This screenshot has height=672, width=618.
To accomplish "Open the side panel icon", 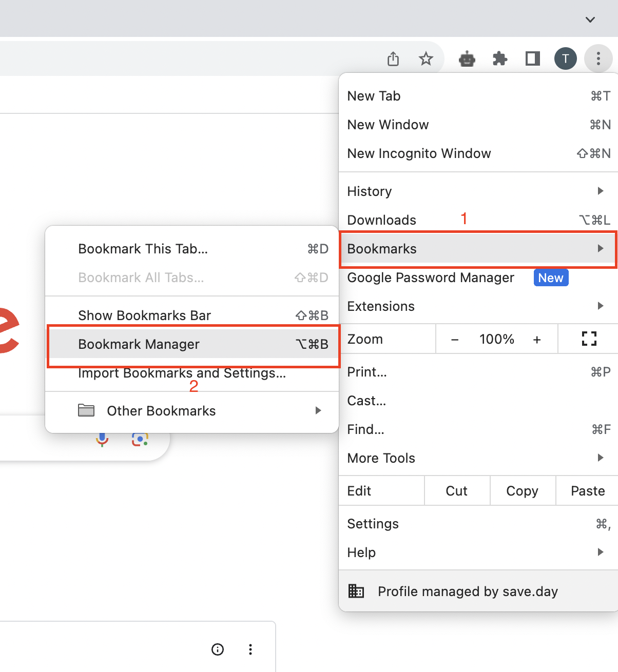I will pyautogui.click(x=532, y=58).
